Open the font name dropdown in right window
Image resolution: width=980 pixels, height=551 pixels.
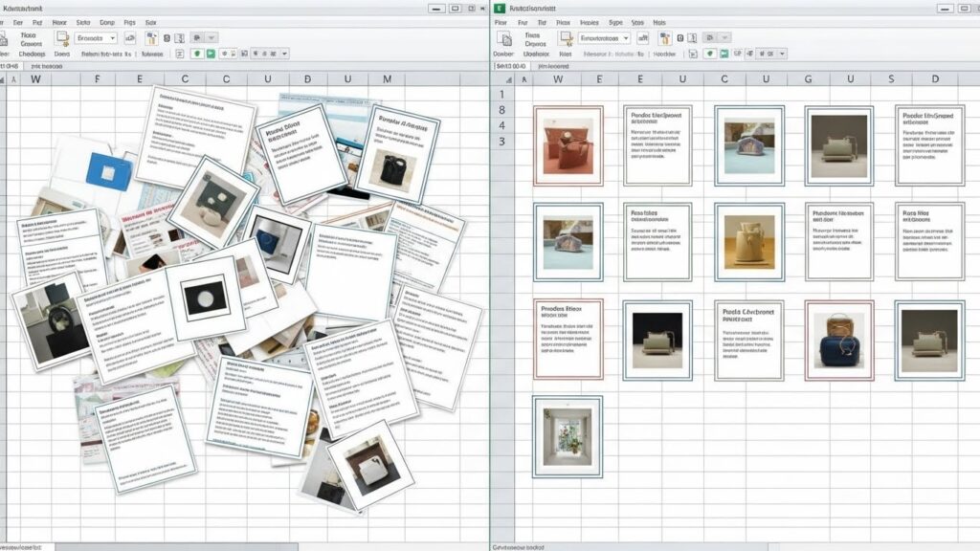coord(626,37)
